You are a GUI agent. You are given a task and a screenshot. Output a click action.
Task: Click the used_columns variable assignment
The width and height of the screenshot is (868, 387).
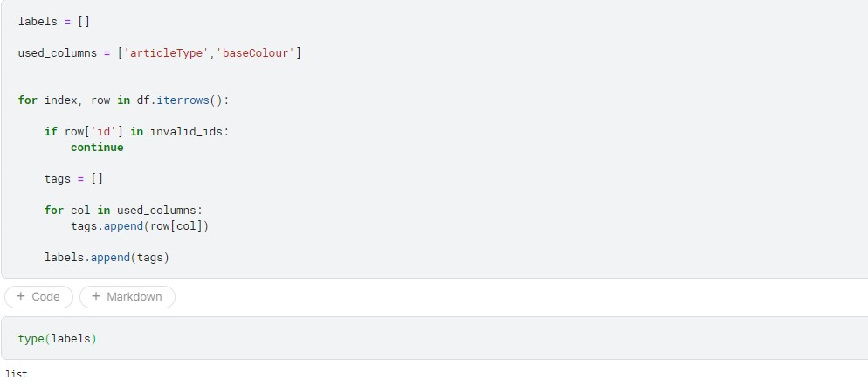pos(58,53)
